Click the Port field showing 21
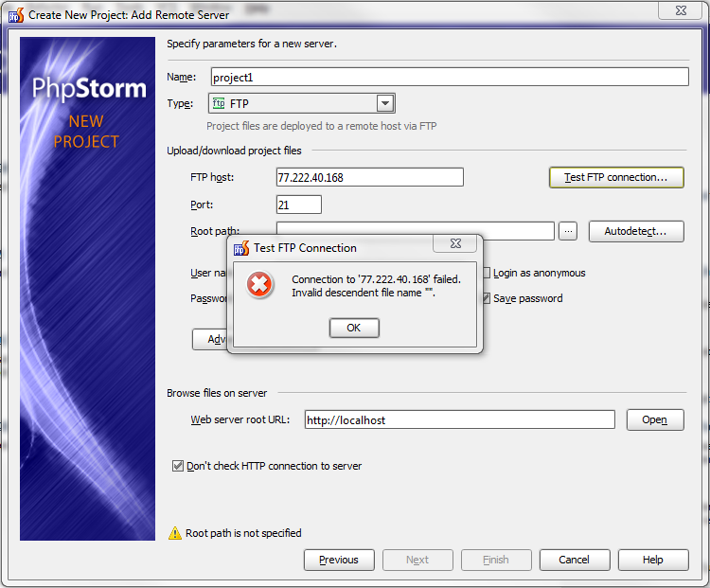This screenshot has height=588, width=710. (299, 205)
